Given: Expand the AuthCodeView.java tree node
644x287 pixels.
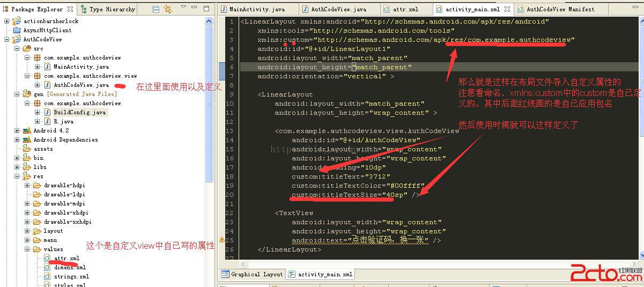Looking at the screenshot, I should click(38, 85).
